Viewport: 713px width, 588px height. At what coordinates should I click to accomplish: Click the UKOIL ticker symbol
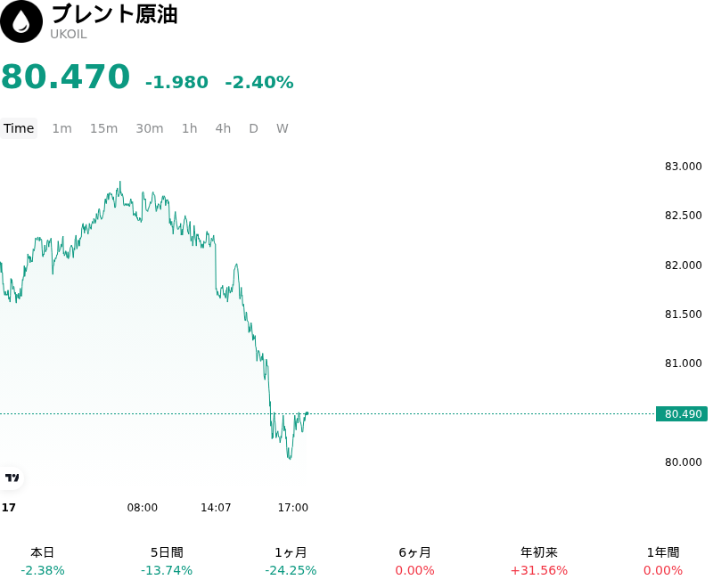point(69,35)
